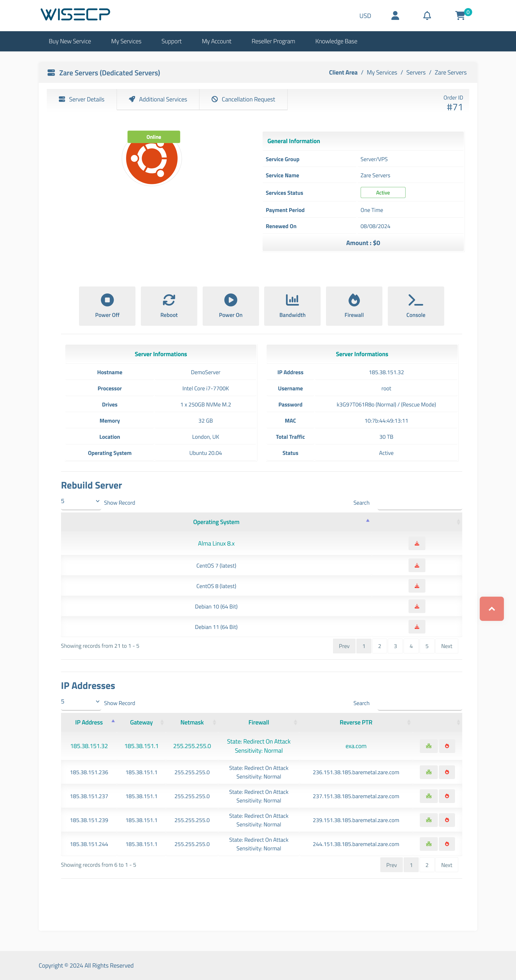Click the Power On button

231,306
